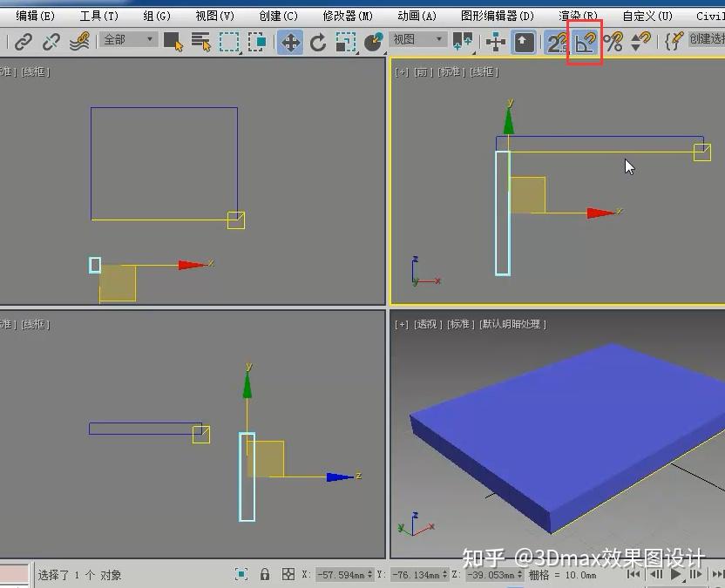Enable the Angle Snap toggle highlighted in red

584,41
